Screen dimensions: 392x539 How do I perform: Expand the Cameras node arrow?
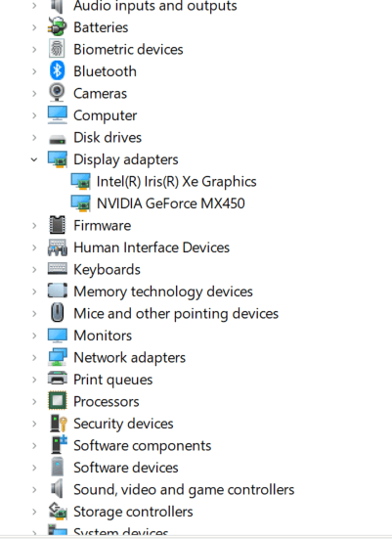click(34, 94)
